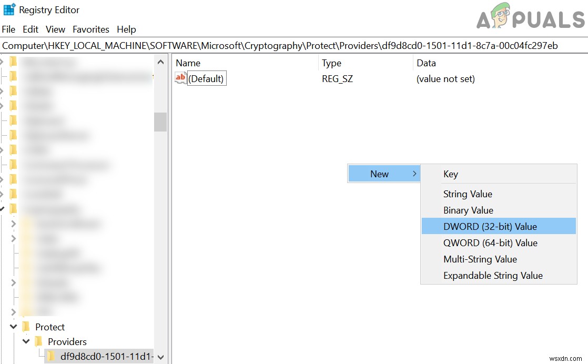Image resolution: width=588 pixels, height=364 pixels.
Task: Open the Help menu
Action: tap(126, 29)
